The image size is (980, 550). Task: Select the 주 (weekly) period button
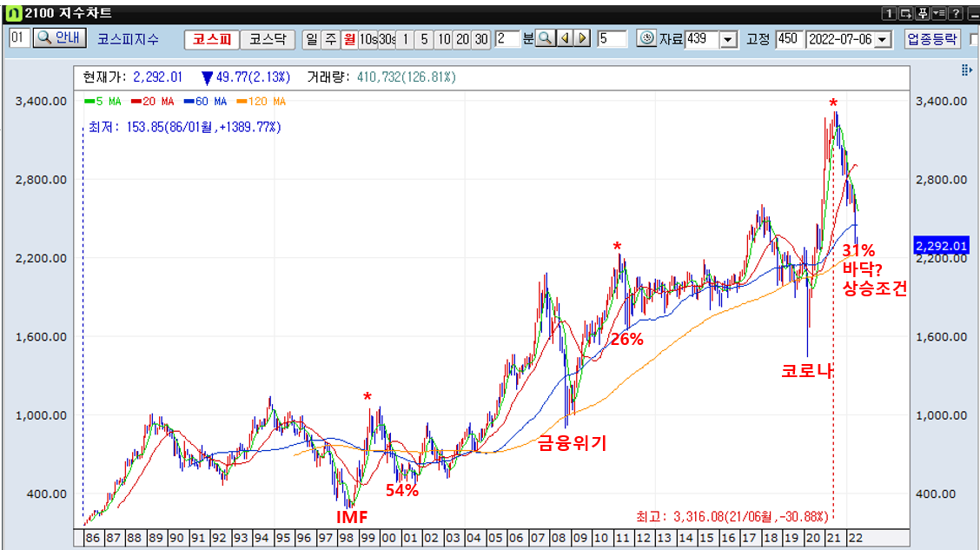tap(331, 39)
